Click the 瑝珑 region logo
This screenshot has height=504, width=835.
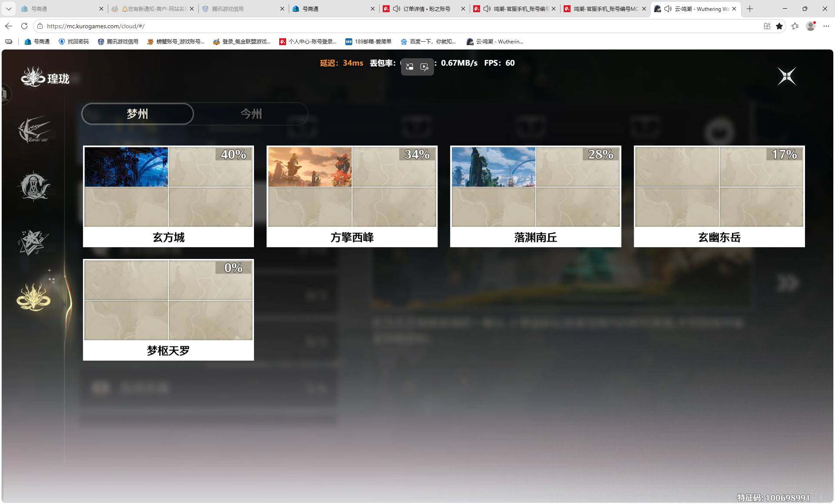[x=46, y=77]
